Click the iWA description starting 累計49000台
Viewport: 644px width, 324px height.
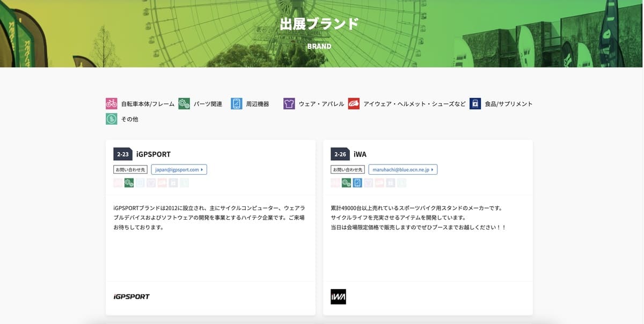coord(419,217)
